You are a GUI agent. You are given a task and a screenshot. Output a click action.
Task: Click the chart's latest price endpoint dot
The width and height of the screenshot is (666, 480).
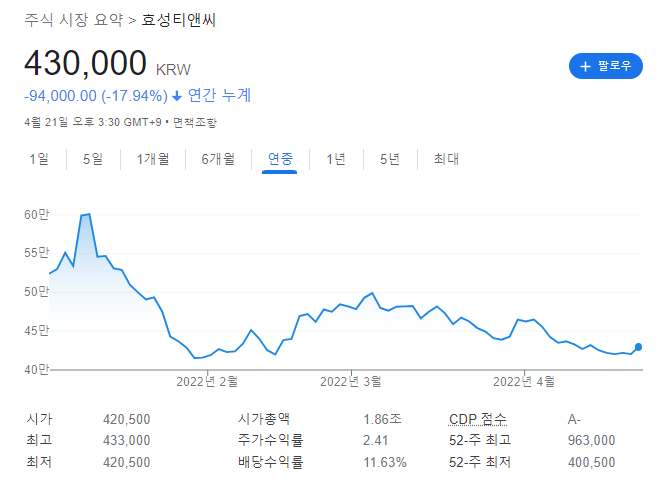638,347
